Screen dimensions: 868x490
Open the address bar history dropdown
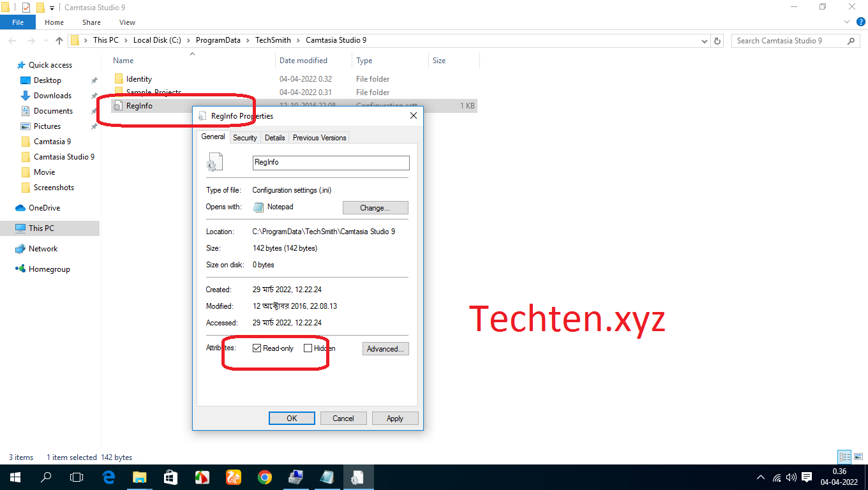(703, 40)
